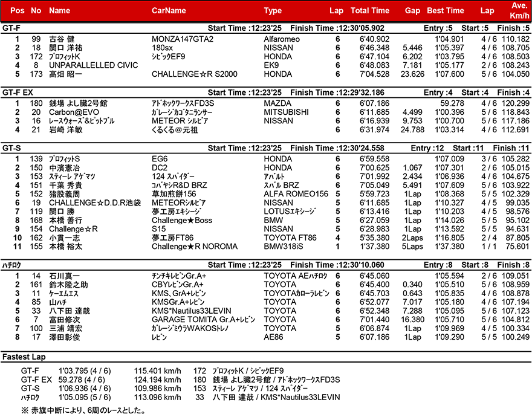
Task: Click name 'CHALLENGE☆D.D.R池袋'
Action: [x=95, y=202]
